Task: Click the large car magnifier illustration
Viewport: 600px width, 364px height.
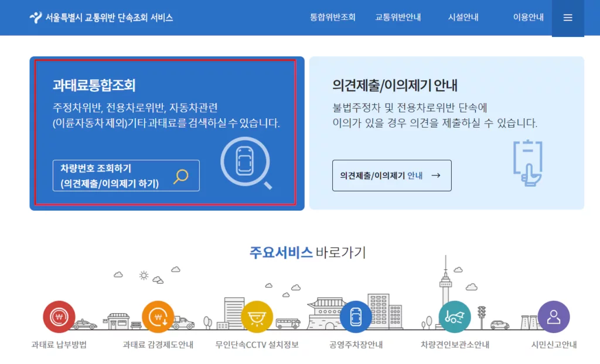Action: 246,163
